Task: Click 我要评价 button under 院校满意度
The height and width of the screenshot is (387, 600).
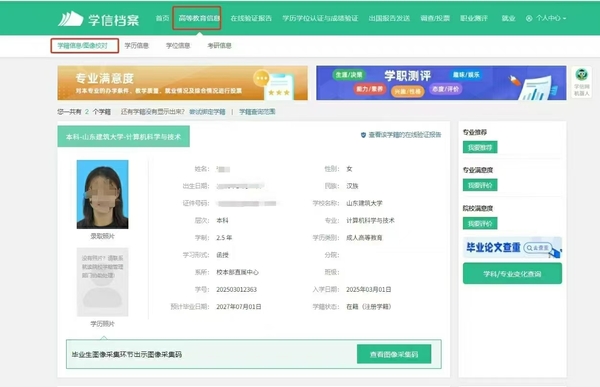Action: pos(480,224)
